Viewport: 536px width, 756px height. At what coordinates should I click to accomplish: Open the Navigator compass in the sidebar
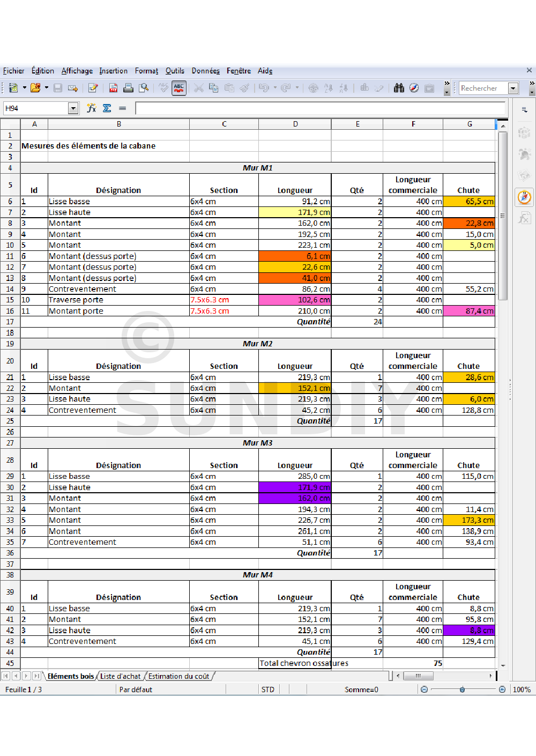tap(524, 197)
